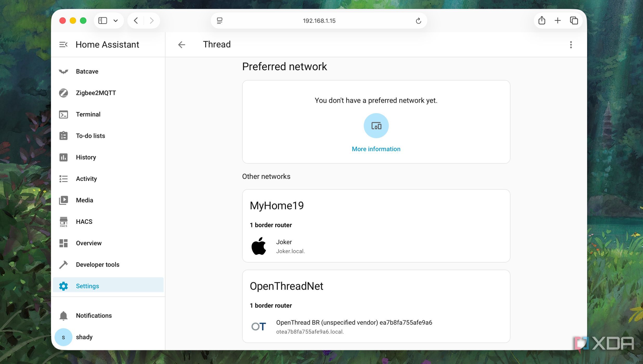Open the Overview dashboard icon
Image resolution: width=643 pixels, height=364 pixels.
point(63,243)
